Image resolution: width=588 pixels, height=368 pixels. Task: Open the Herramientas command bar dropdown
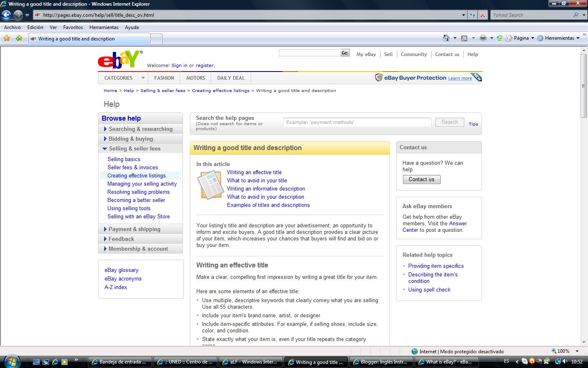[558, 38]
